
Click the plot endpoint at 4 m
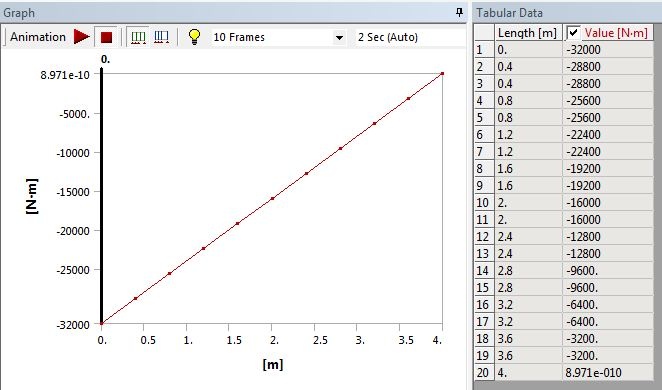point(442,73)
